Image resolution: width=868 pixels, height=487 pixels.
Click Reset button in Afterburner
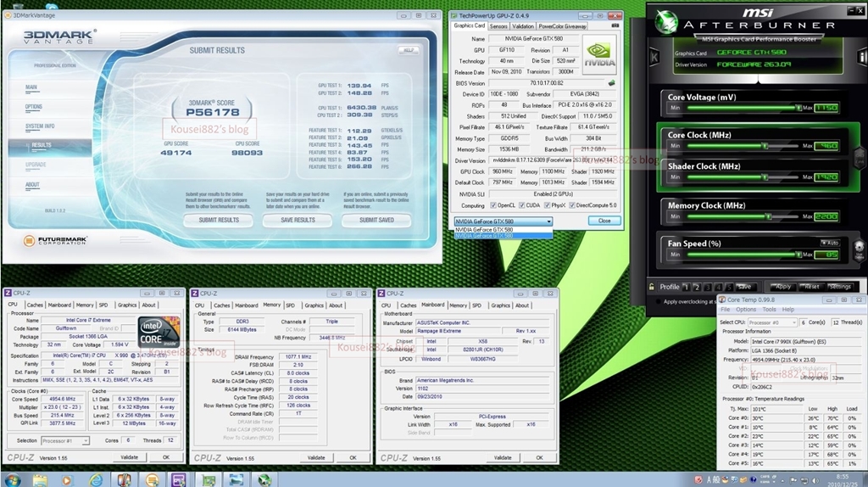tap(811, 287)
